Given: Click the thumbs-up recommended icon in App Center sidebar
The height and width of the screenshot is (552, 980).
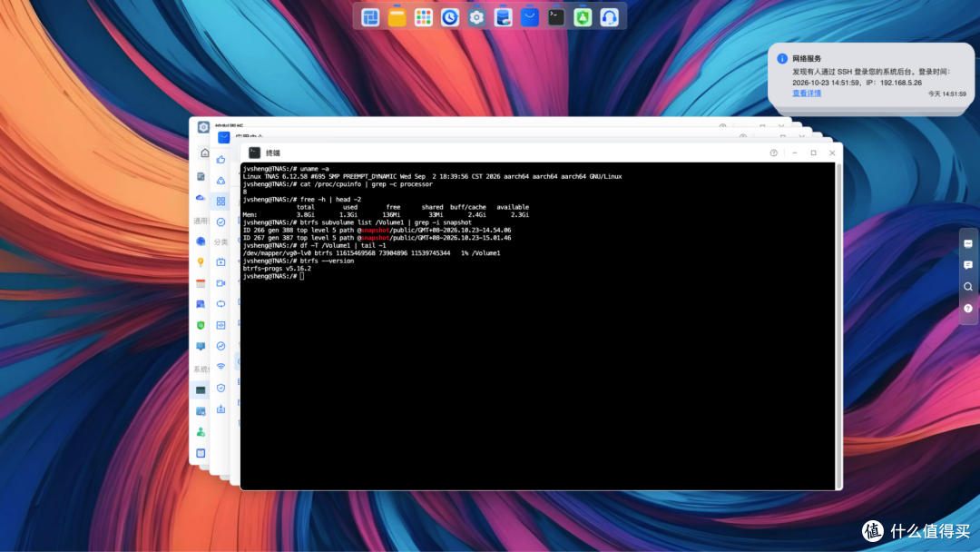Looking at the screenshot, I should pyautogui.click(x=220, y=160).
